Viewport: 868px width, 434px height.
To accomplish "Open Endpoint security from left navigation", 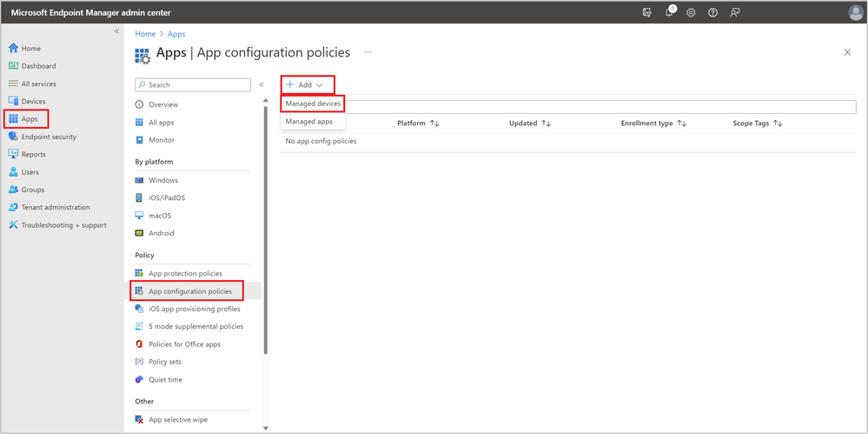I will pyautogui.click(x=49, y=137).
